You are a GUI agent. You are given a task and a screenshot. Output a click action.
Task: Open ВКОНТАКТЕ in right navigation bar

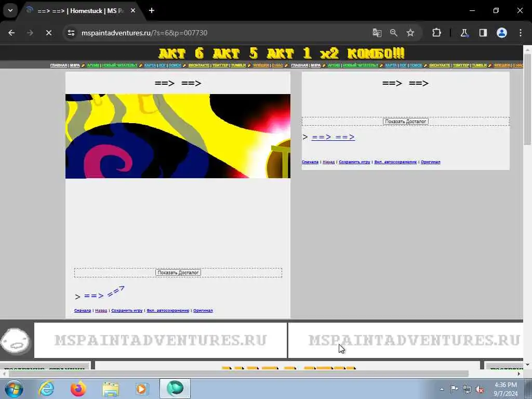tap(440, 65)
